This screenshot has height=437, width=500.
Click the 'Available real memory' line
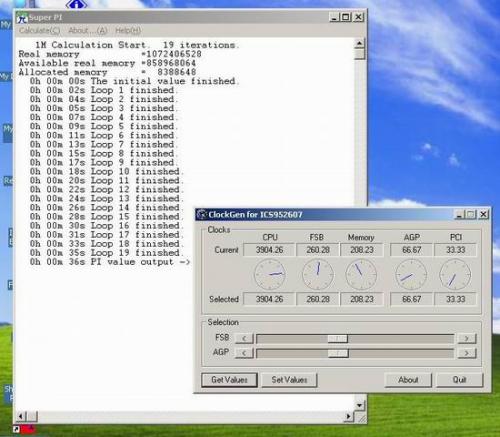107,63
